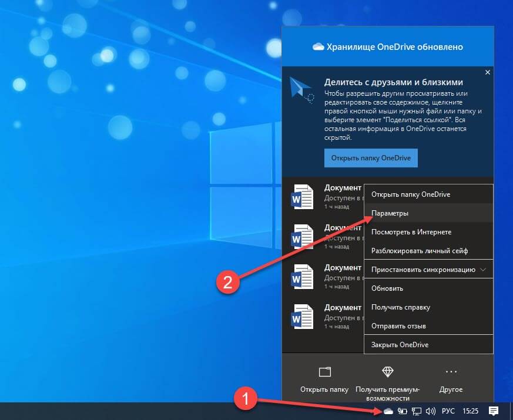Choose Разблокировать личный сейф
The height and width of the screenshot is (420, 513).
(419, 251)
